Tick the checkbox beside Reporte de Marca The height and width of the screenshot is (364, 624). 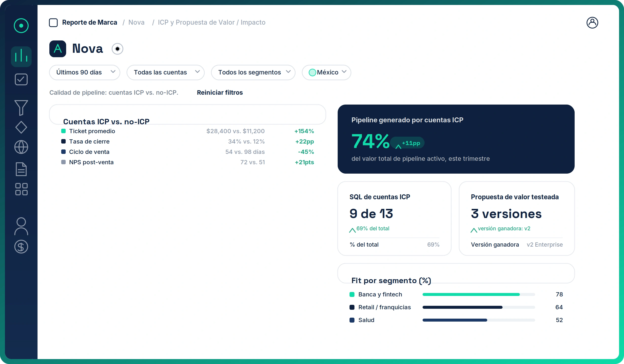[53, 22]
